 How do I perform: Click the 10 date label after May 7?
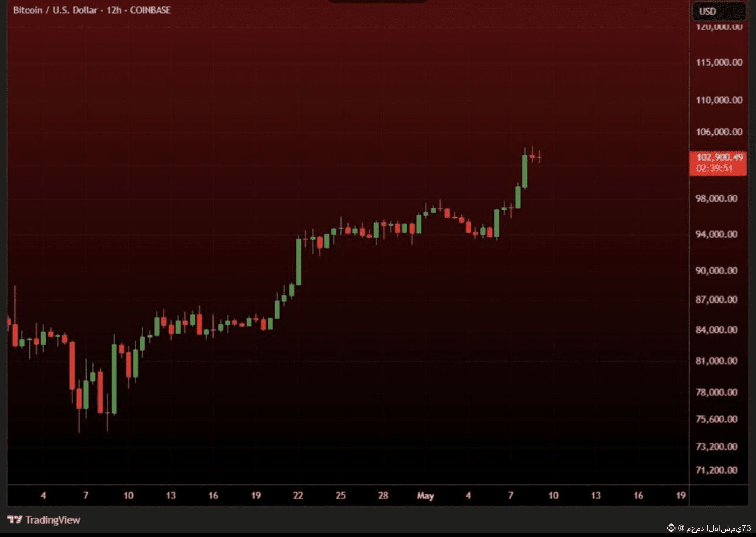pyautogui.click(x=553, y=496)
